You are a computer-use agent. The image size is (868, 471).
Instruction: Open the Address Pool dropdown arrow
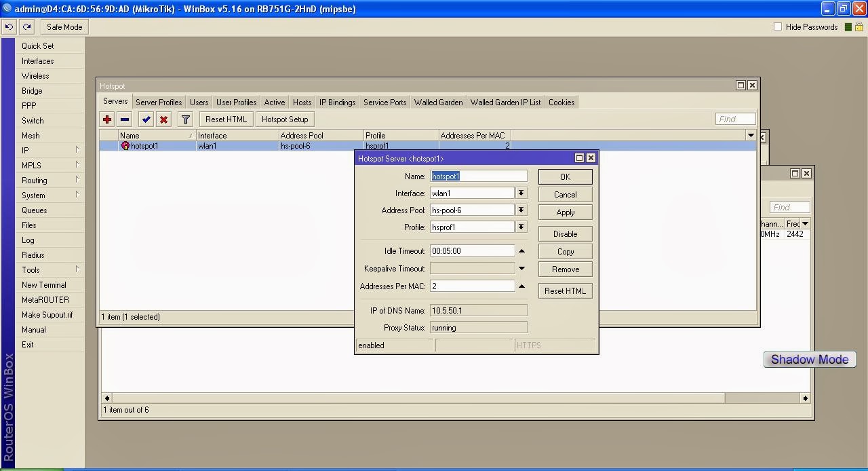tap(521, 210)
